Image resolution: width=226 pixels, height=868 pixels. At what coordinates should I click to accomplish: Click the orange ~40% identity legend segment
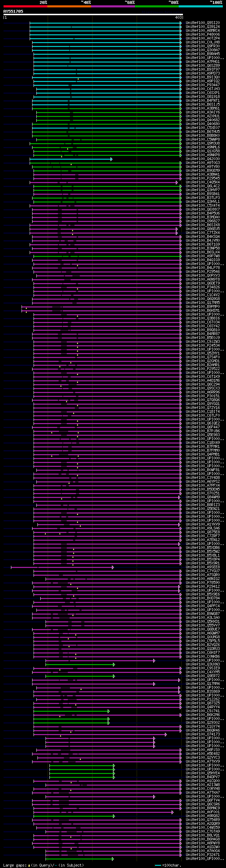click(x=69, y=6)
